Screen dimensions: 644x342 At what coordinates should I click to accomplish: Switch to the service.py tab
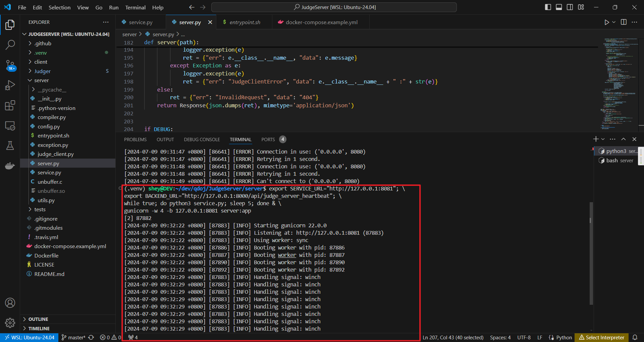pyautogui.click(x=141, y=22)
